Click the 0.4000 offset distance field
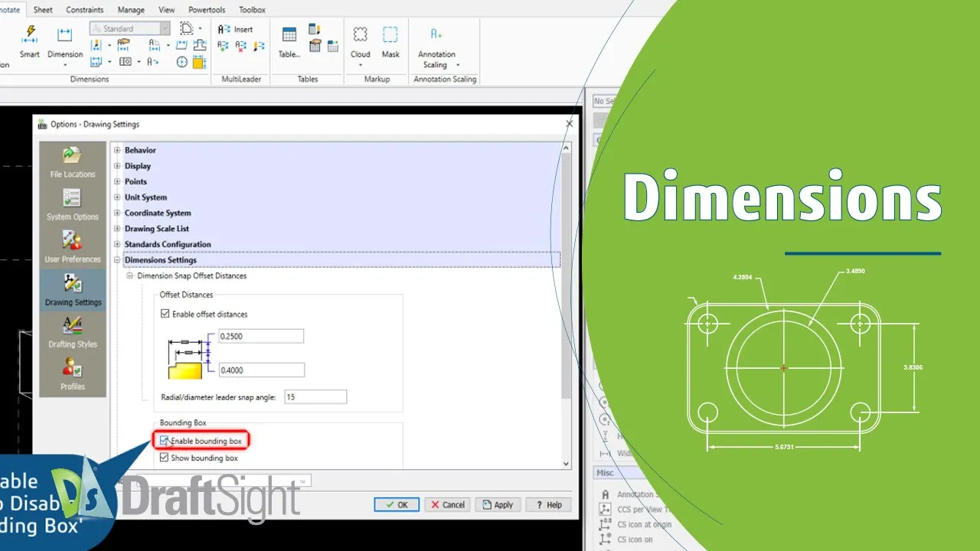 click(260, 370)
